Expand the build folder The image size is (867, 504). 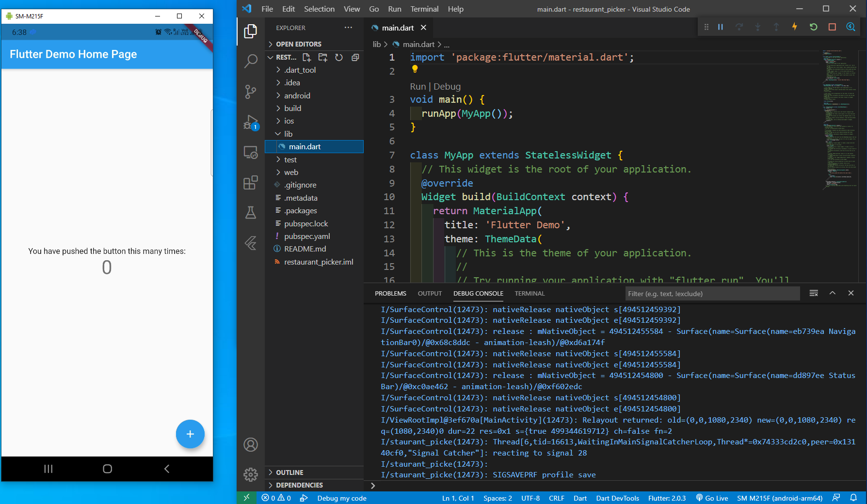[314, 108]
